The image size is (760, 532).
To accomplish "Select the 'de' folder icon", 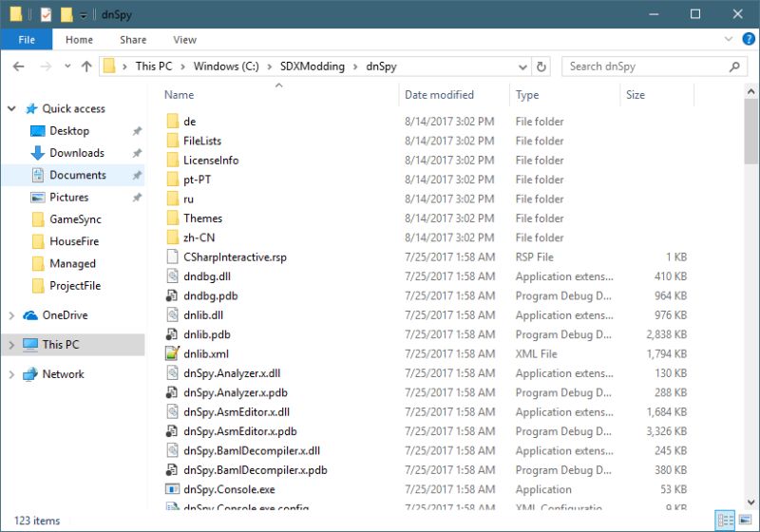I will [173, 122].
